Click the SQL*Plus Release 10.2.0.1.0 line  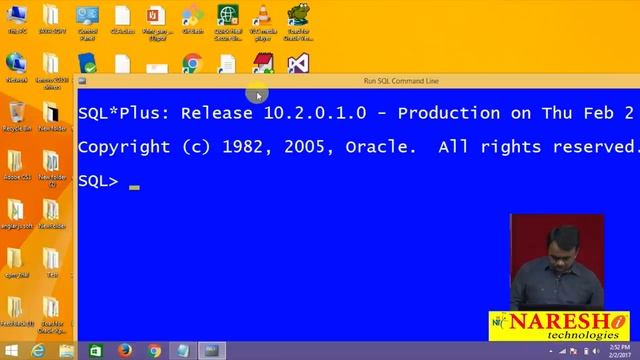356,113
